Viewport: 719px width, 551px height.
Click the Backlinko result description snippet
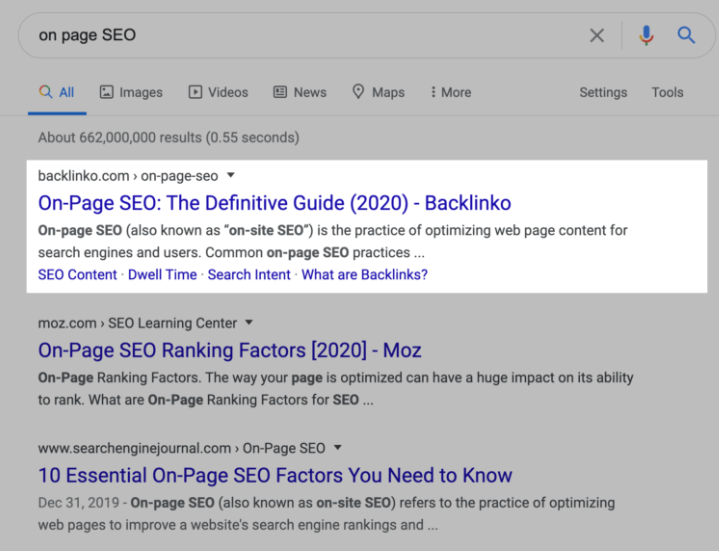332,241
